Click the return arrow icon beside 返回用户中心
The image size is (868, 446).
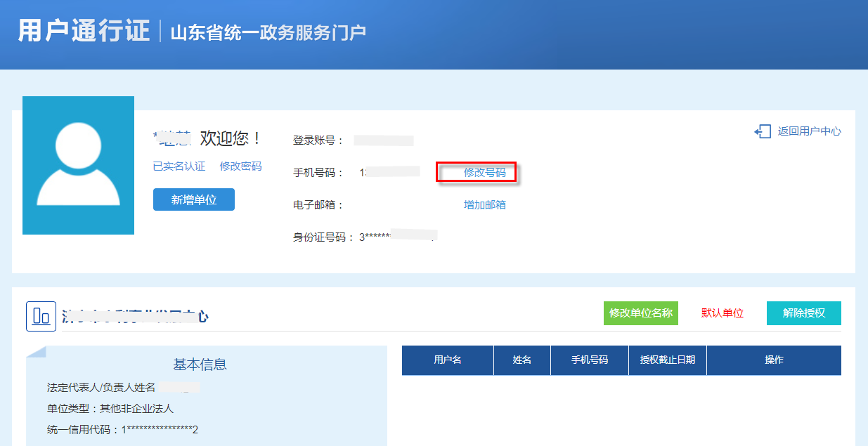click(x=762, y=131)
